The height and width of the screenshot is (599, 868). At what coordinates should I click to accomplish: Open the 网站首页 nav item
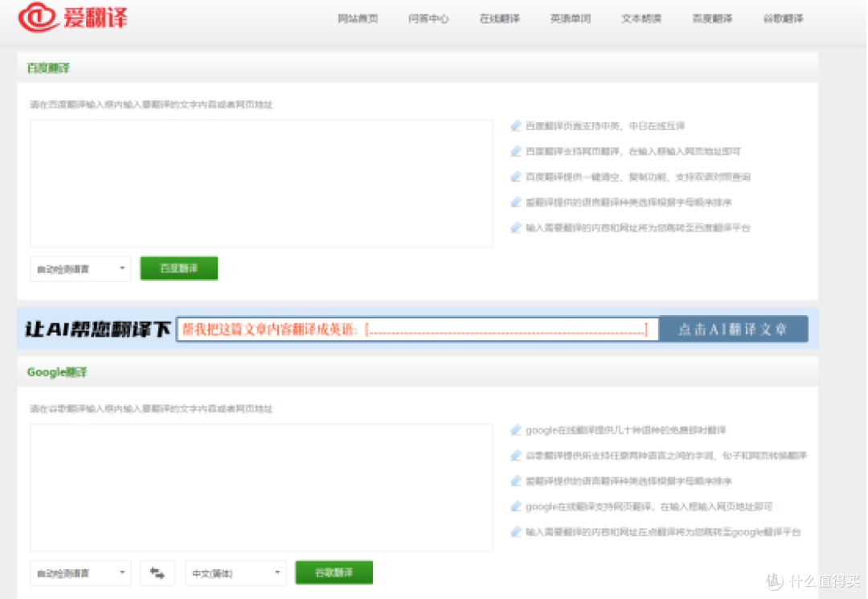coord(358,18)
